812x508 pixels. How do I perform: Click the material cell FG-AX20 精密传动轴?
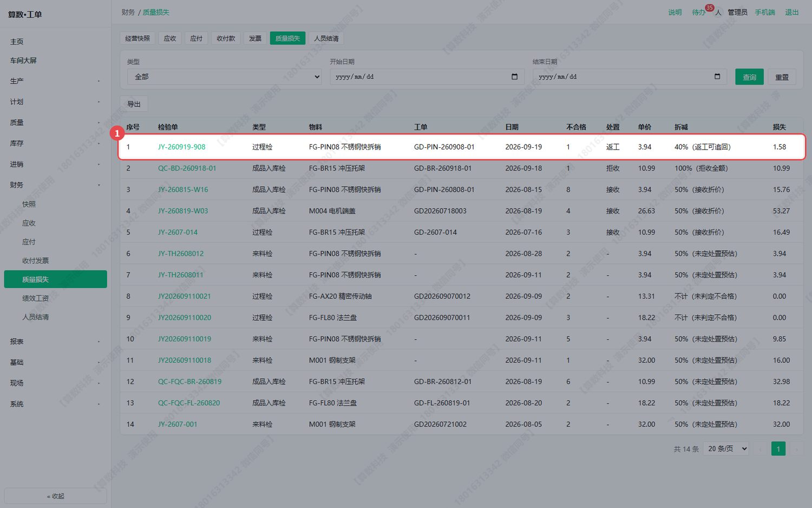tap(340, 296)
